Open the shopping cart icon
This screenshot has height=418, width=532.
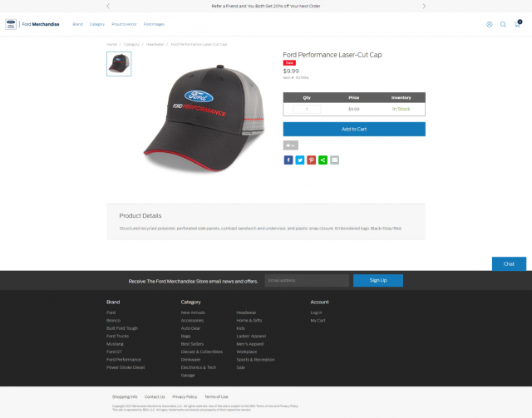[517, 24]
